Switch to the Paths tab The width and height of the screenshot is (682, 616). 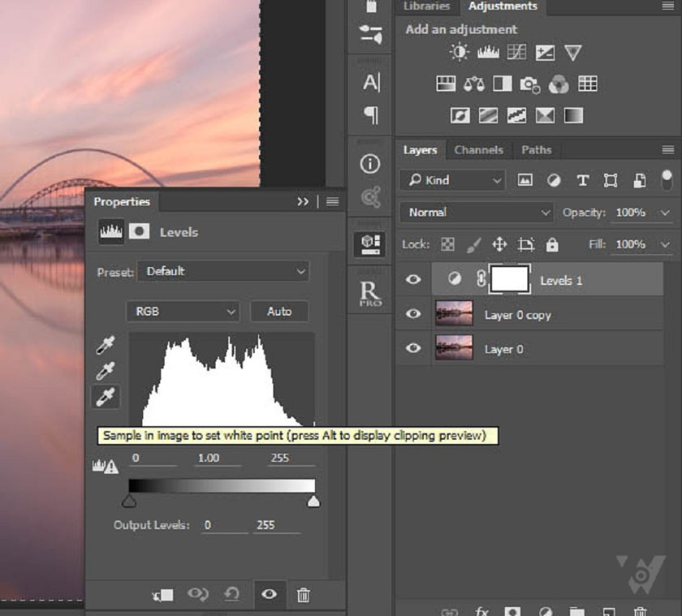coord(537,150)
